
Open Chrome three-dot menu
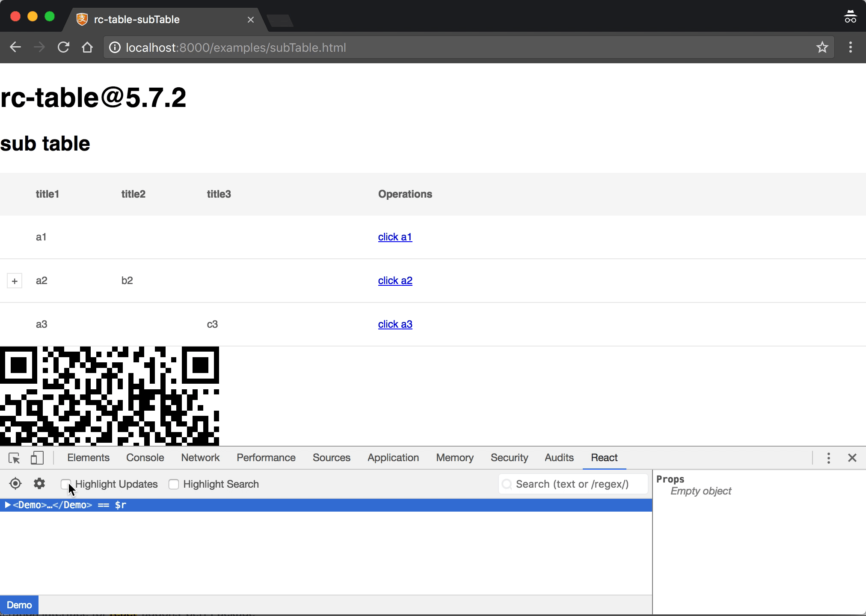(850, 47)
